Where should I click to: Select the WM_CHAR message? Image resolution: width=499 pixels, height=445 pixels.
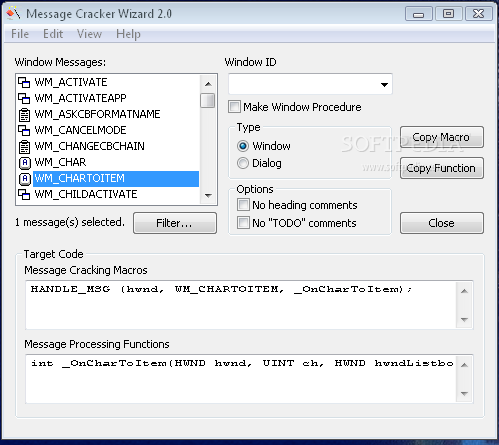tap(60, 162)
